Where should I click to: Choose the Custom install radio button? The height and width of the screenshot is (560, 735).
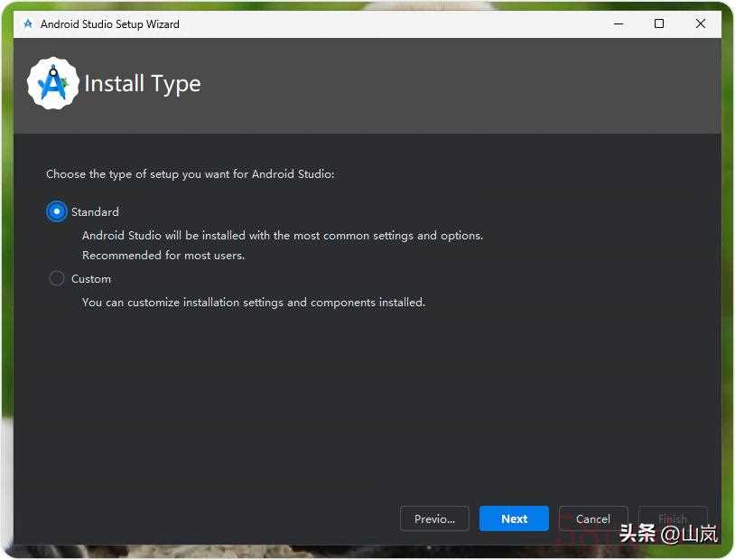[x=57, y=279]
